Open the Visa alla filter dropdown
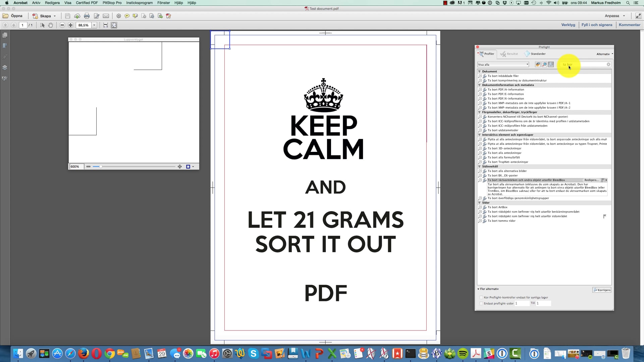Image resolution: width=644 pixels, height=362 pixels. [503, 64]
